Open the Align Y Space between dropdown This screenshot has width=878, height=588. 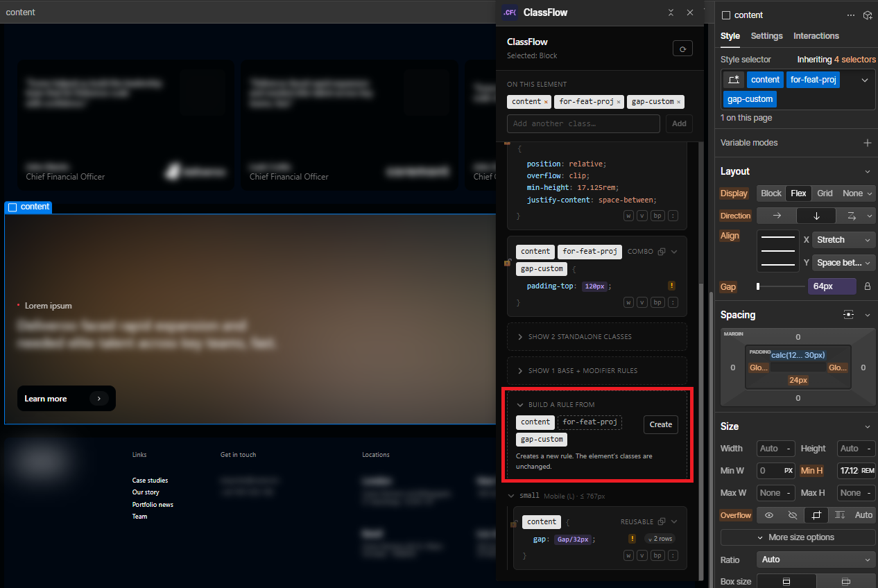point(844,263)
